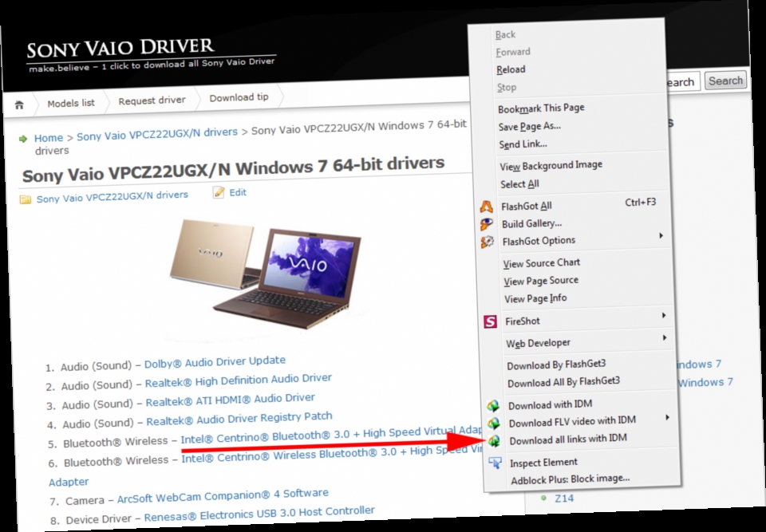
Task: Select the Back context menu entry
Action: (505, 34)
